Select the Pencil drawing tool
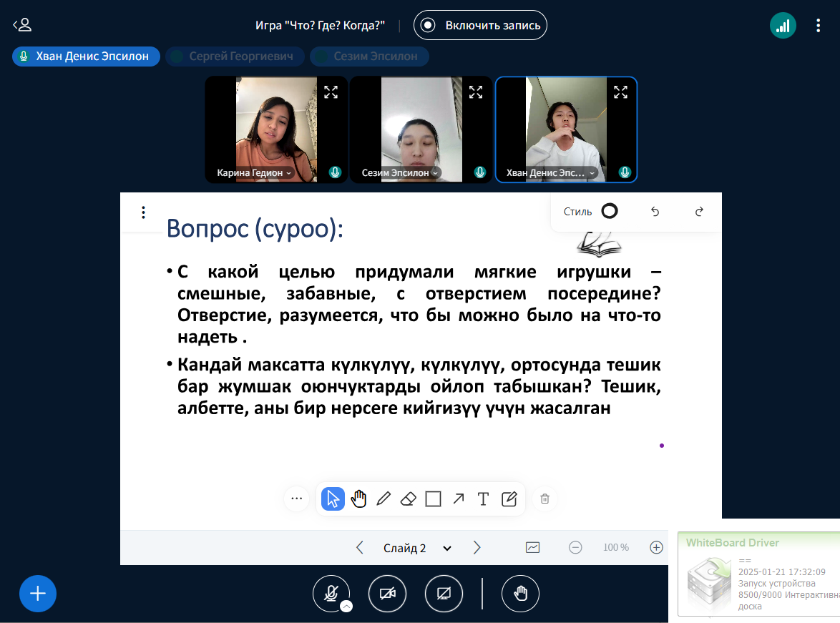This screenshot has height=623, width=840. click(384, 499)
